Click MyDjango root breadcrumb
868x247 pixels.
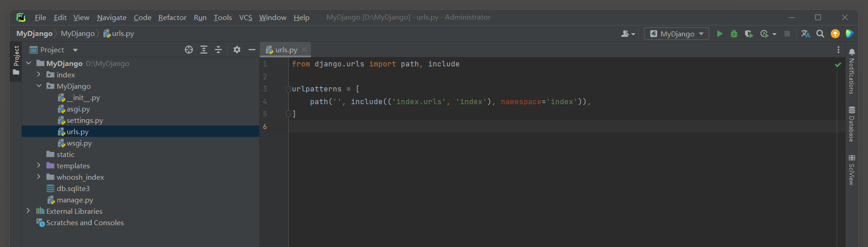pyautogui.click(x=35, y=34)
